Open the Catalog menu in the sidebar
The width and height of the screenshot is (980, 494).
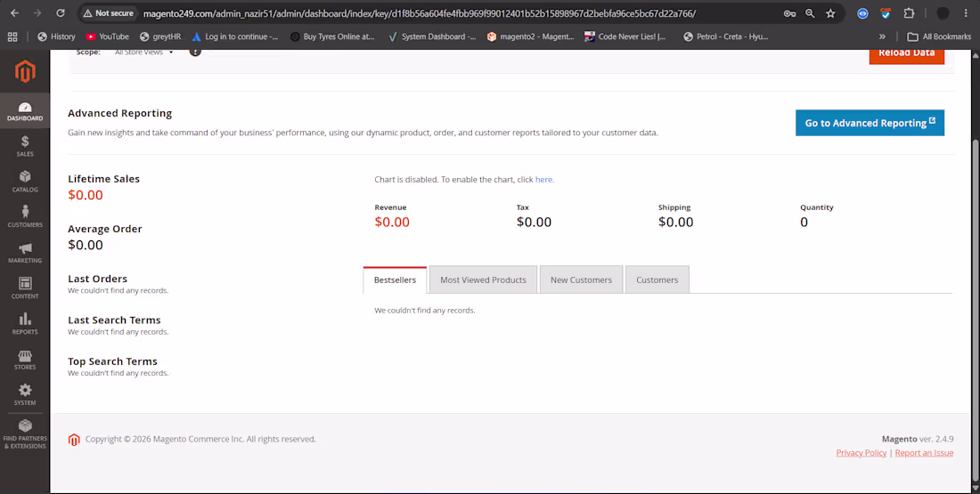pos(25,182)
